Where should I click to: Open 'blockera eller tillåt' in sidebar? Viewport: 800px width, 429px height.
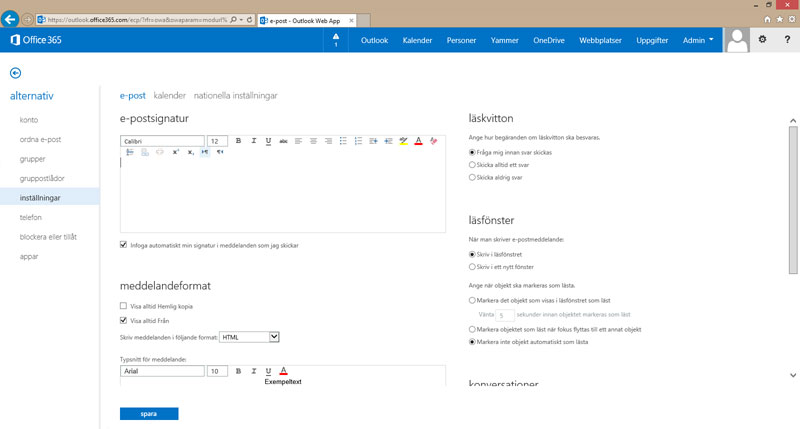pyautogui.click(x=48, y=236)
